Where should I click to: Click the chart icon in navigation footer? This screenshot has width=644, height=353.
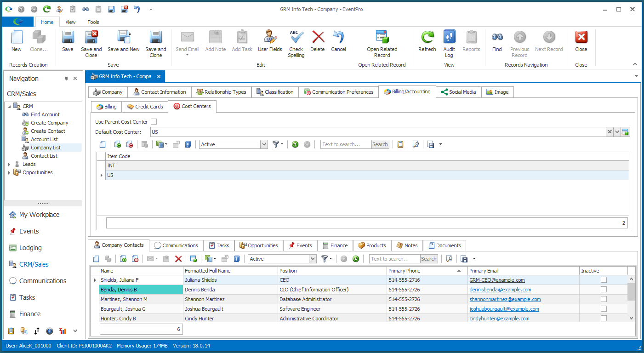point(63,331)
